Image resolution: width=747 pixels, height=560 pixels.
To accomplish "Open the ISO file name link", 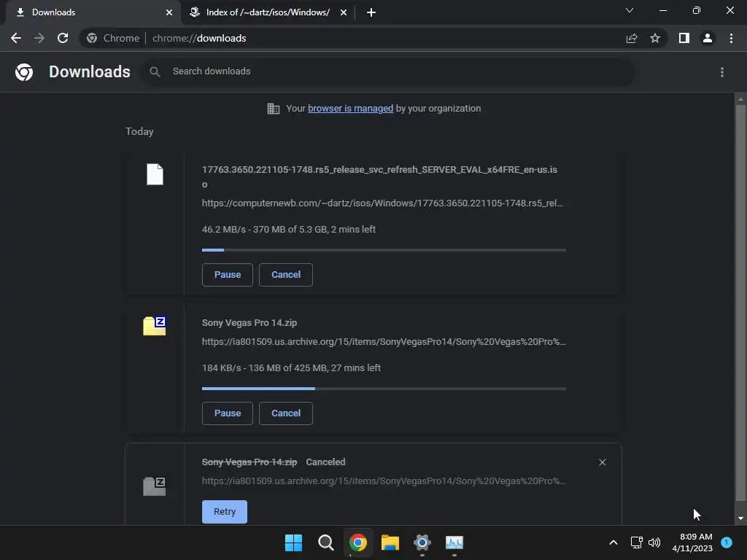I will [x=379, y=176].
